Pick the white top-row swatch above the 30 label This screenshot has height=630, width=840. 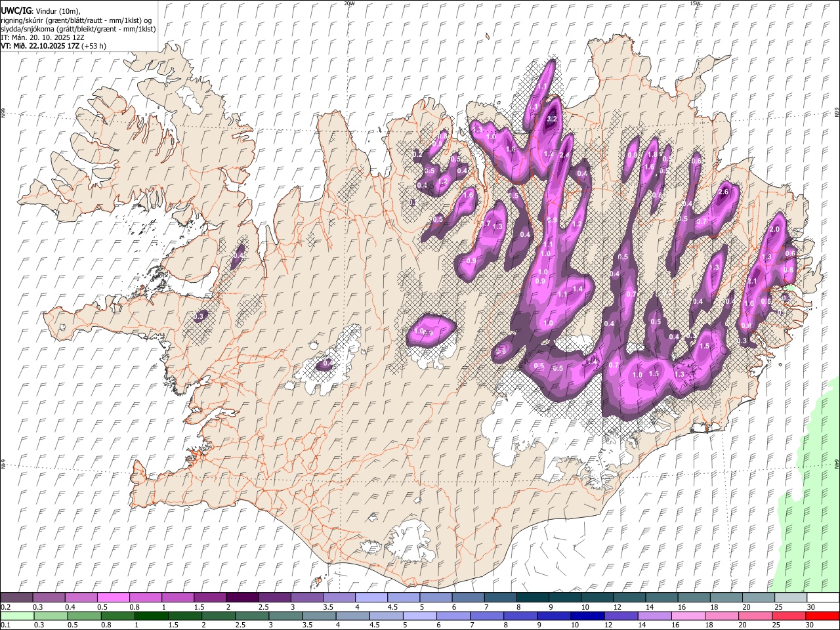pyautogui.click(x=823, y=597)
